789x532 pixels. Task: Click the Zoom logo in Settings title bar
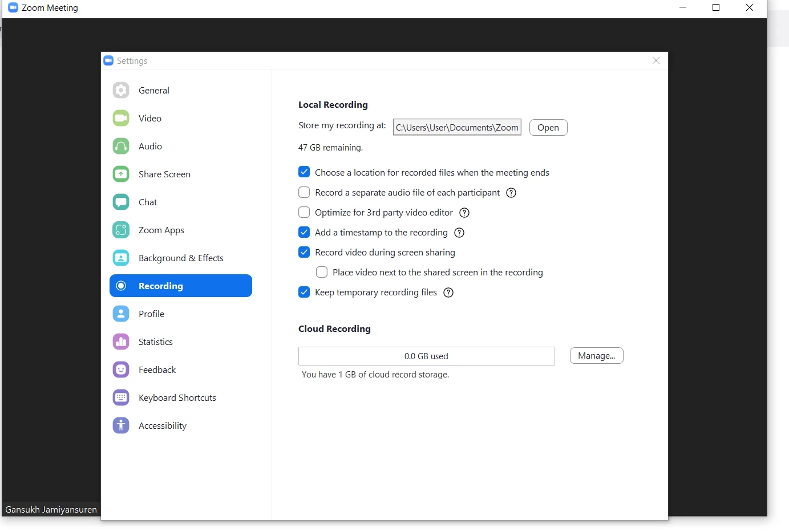[108, 60]
